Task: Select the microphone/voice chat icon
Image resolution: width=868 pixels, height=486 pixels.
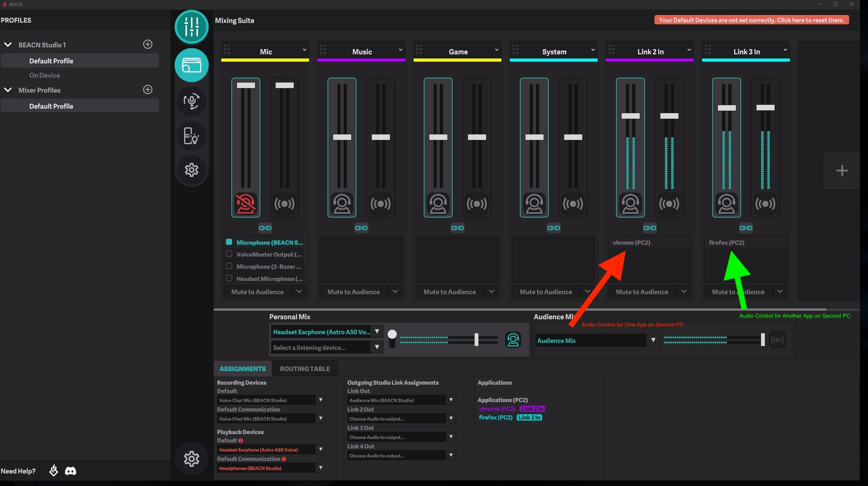Action: (x=191, y=101)
